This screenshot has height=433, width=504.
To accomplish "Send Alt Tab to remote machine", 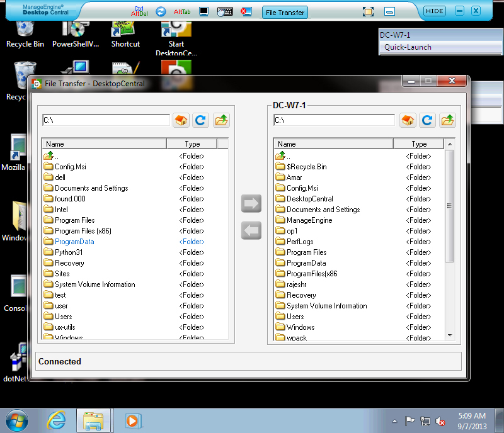I will (182, 12).
